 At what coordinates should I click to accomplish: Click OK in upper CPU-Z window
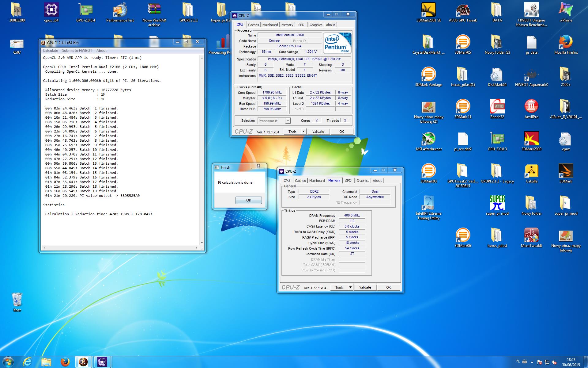(341, 132)
